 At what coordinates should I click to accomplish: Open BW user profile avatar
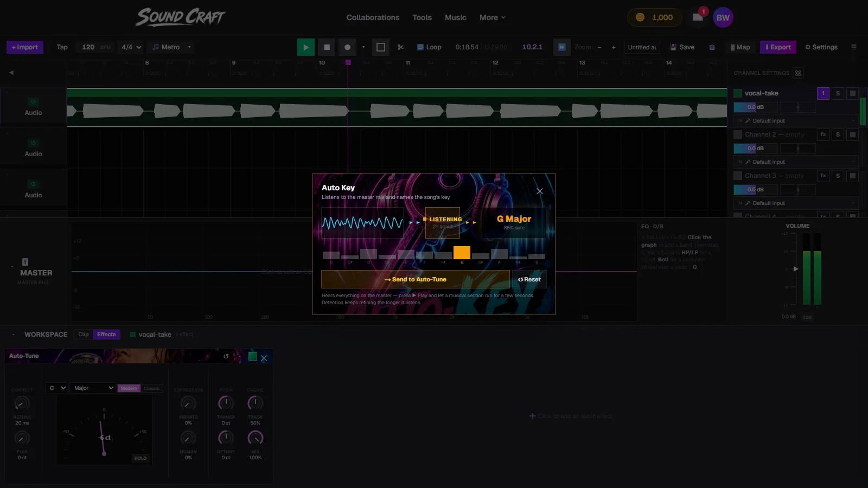(723, 17)
